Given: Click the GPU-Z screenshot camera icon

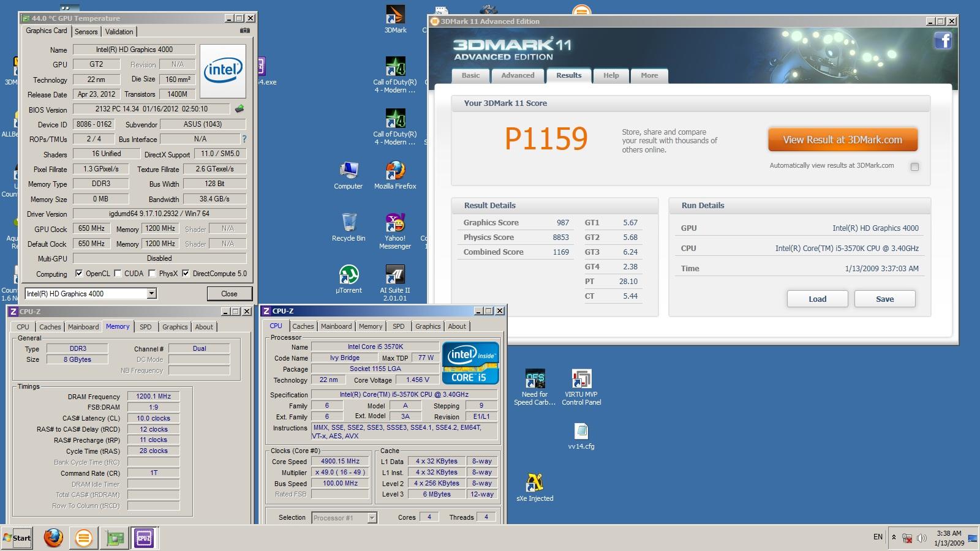Looking at the screenshot, I should point(244,31).
